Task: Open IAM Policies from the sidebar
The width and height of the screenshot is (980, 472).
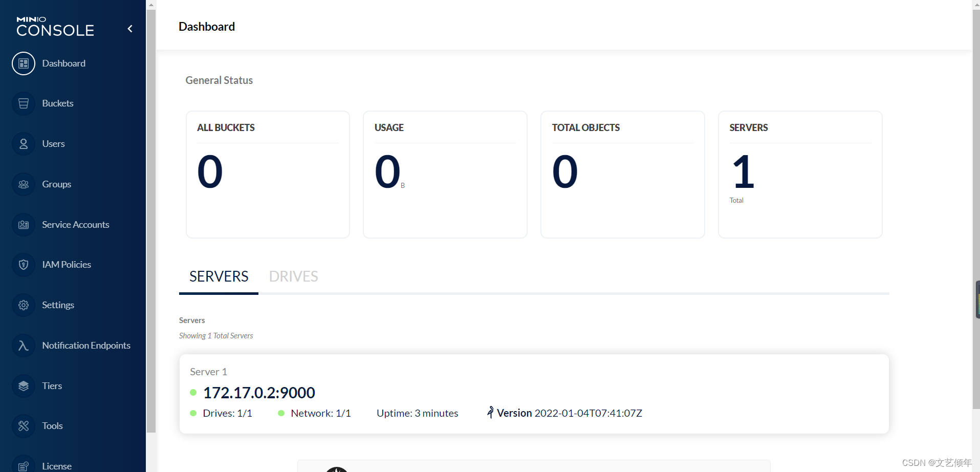Action: 67,265
